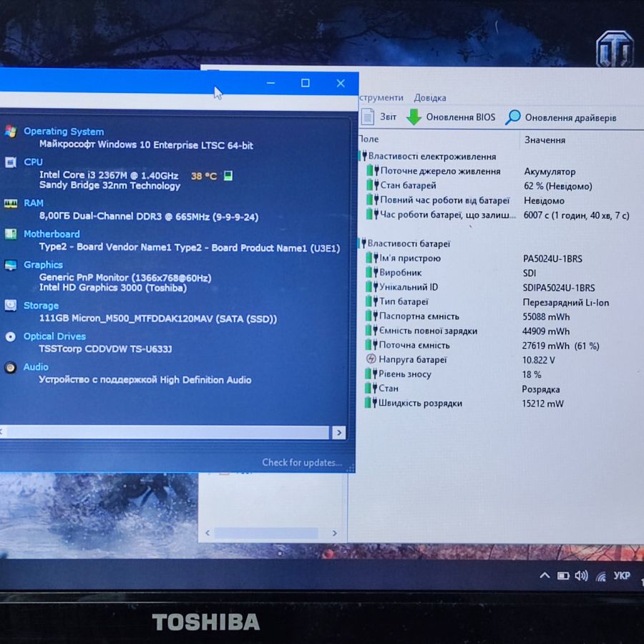Click the Звіт document page icon
This screenshot has height=644, width=644.
coord(368,117)
